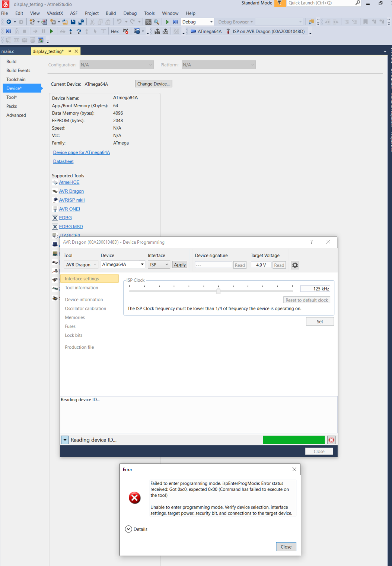Viewport: 392px width, 566px height.
Task: Click the green Continue arrow in debug toolbar
Action: tap(51, 31)
